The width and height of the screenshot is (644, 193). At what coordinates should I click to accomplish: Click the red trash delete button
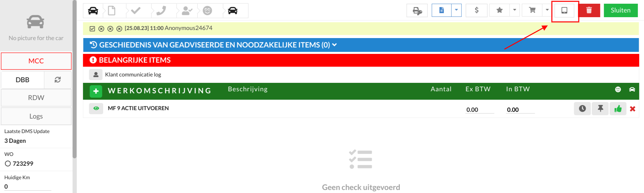pos(589,10)
